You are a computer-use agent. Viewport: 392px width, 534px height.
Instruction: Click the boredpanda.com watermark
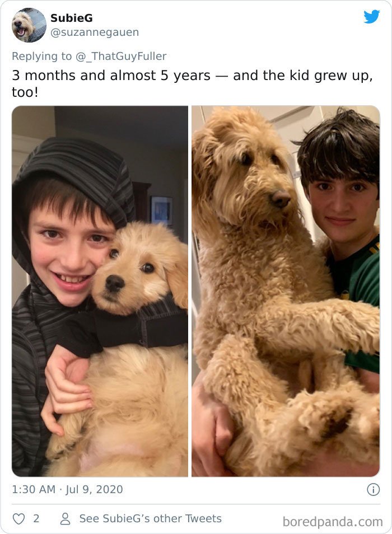point(333,521)
